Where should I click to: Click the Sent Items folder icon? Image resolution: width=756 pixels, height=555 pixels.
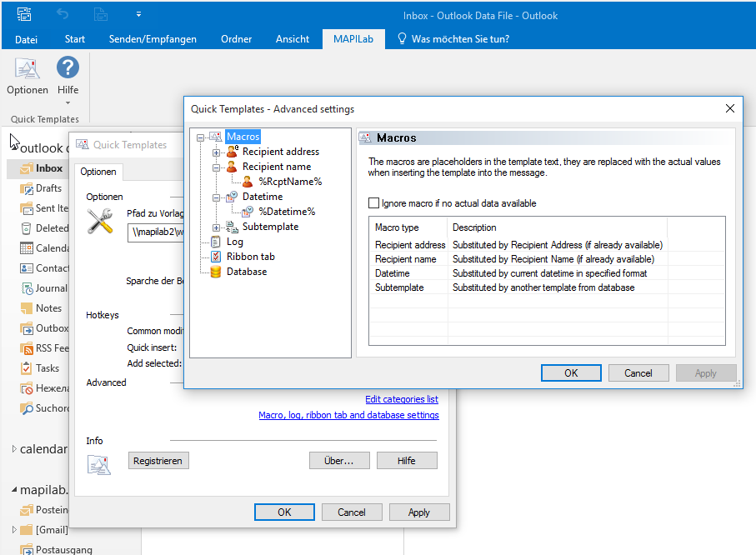tap(26, 208)
